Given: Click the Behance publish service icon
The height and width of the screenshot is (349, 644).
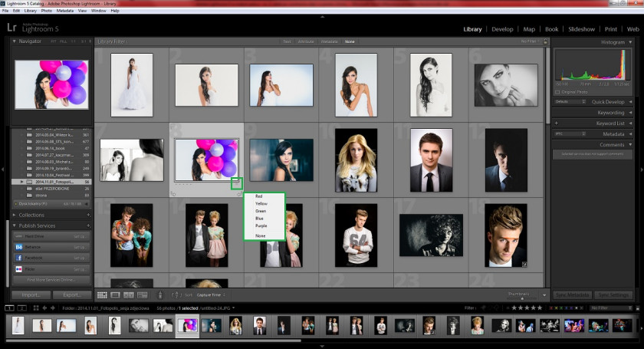Looking at the screenshot, I should (x=19, y=247).
